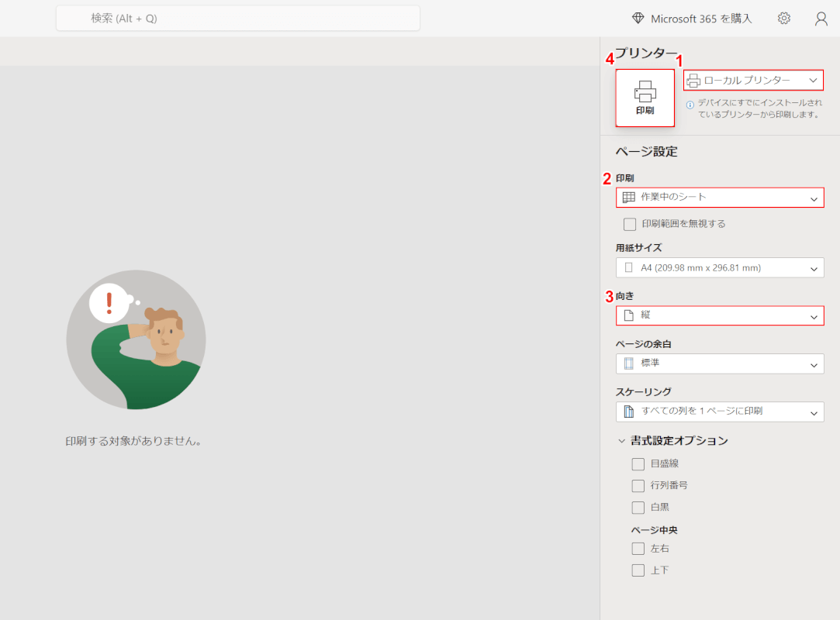
Task: Click the page orientation icon
Action: [x=629, y=316]
